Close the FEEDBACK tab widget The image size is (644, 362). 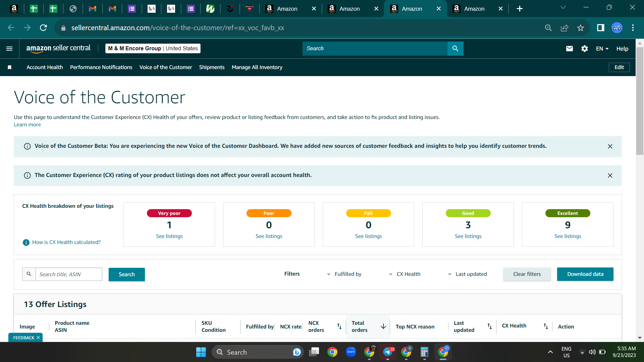tap(38, 338)
